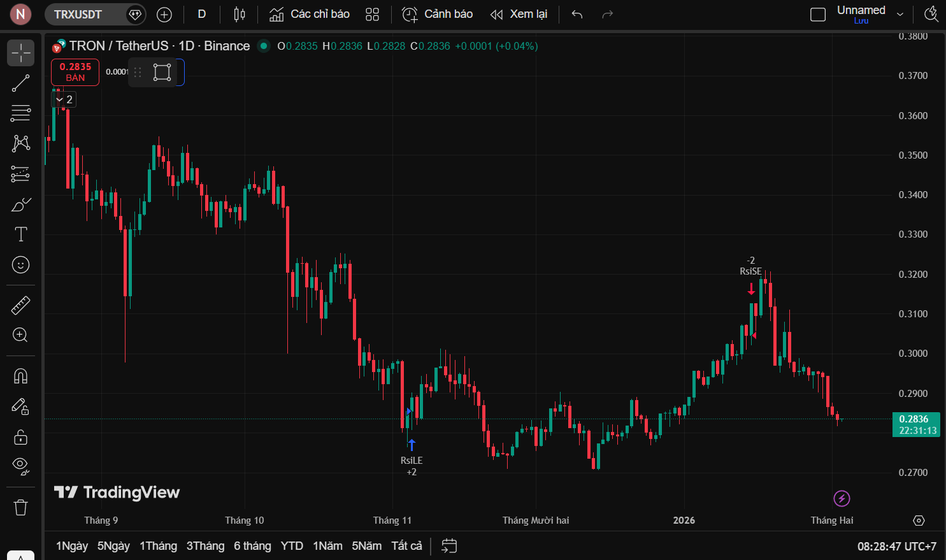This screenshot has width=946, height=560.
Task: Open the candlestick chart type menu
Action: 240,14
